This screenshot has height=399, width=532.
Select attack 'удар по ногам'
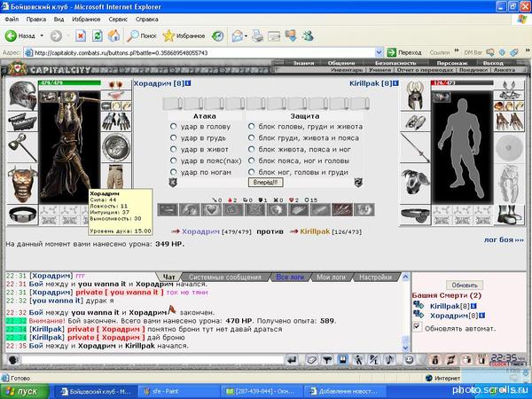coord(174,172)
